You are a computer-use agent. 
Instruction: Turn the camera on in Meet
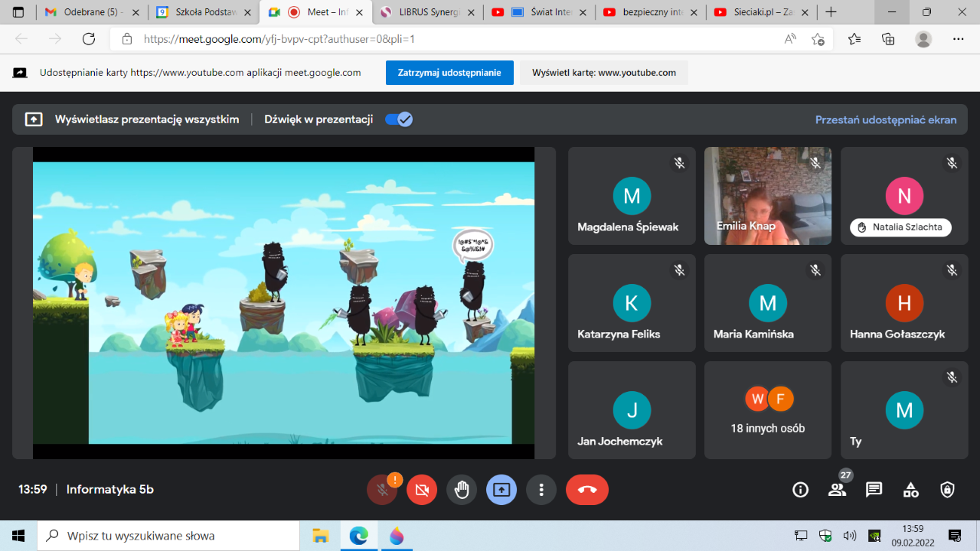pos(422,490)
